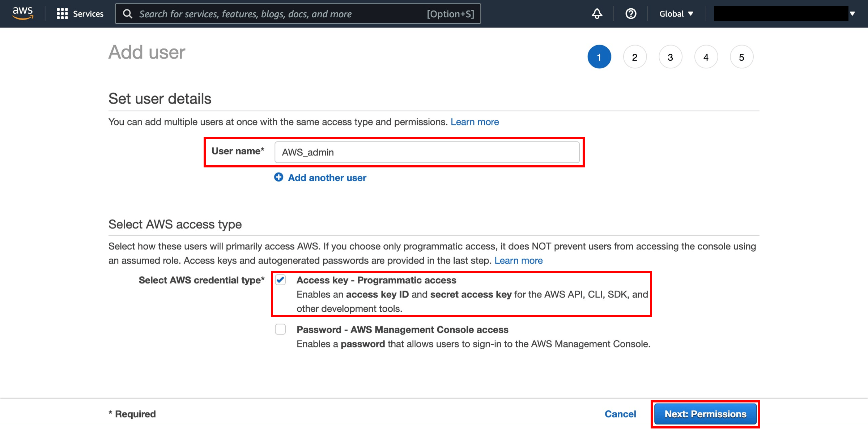Enable Password - AWS Management Console access
868x431 pixels.
(280, 329)
